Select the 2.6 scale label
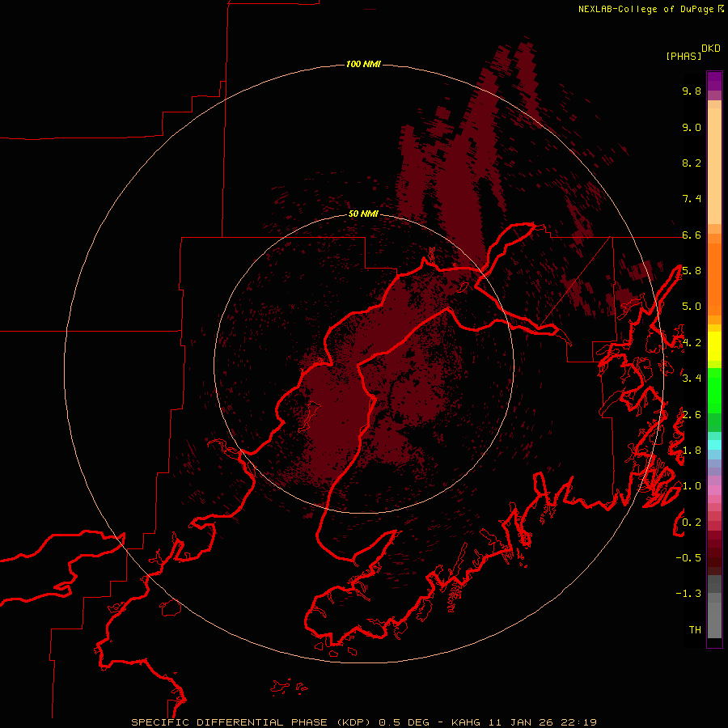Image resolution: width=728 pixels, height=728 pixels. [x=692, y=414]
